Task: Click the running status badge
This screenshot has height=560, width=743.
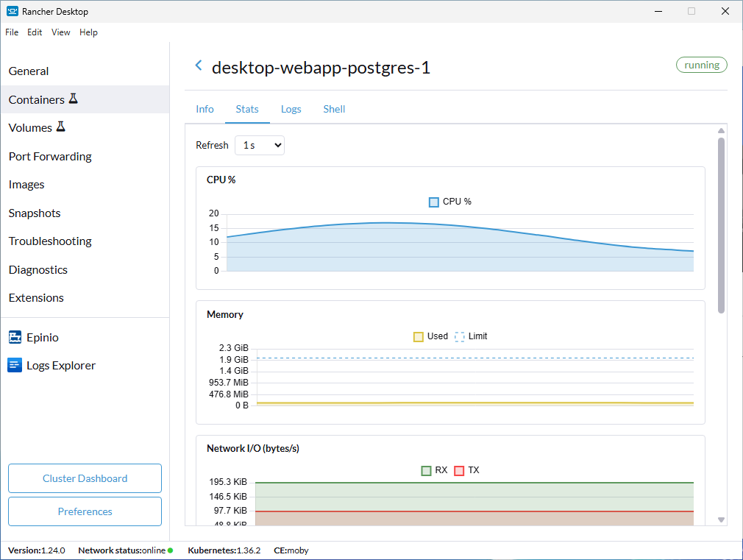Action: click(702, 65)
